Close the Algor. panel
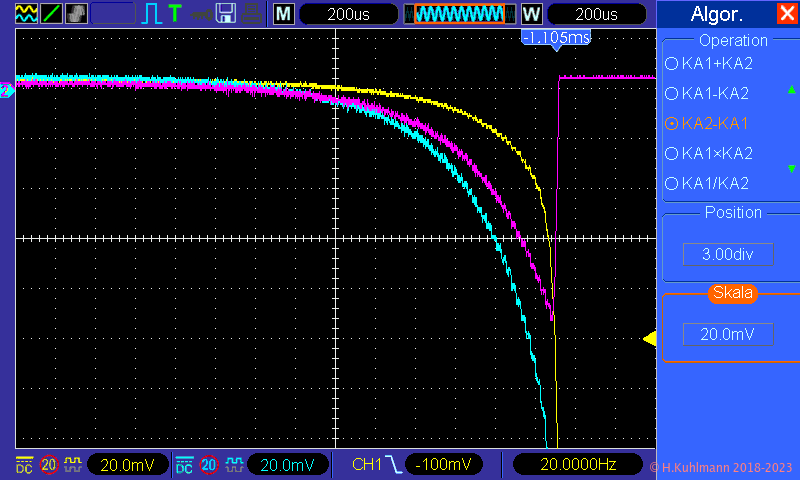Viewport: 800px width, 480px height. [x=786, y=14]
